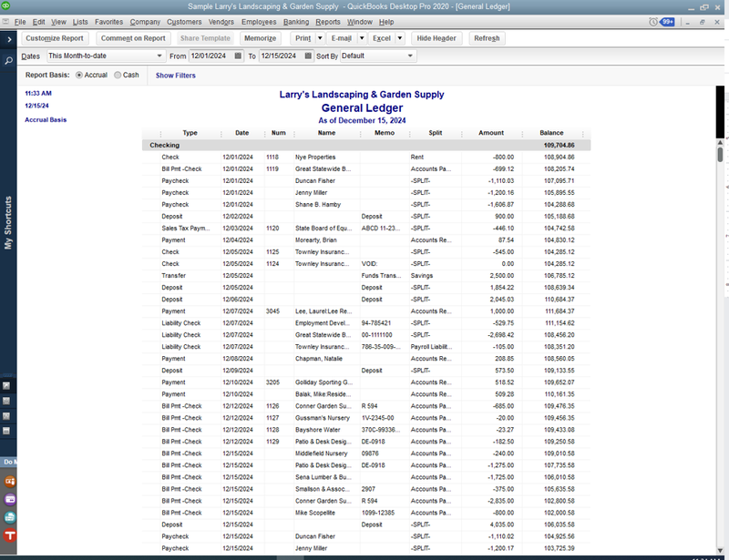Click the Excel button

pyautogui.click(x=382, y=38)
